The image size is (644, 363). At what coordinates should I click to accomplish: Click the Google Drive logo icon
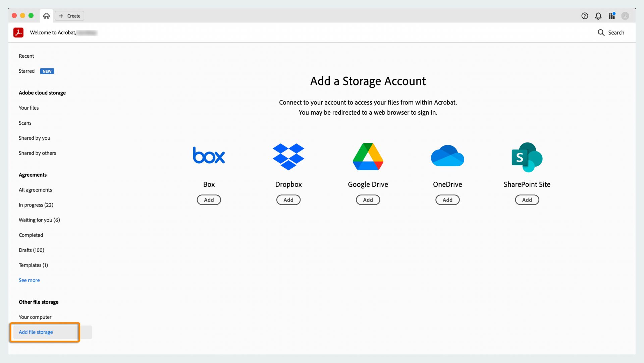coord(368,157)
